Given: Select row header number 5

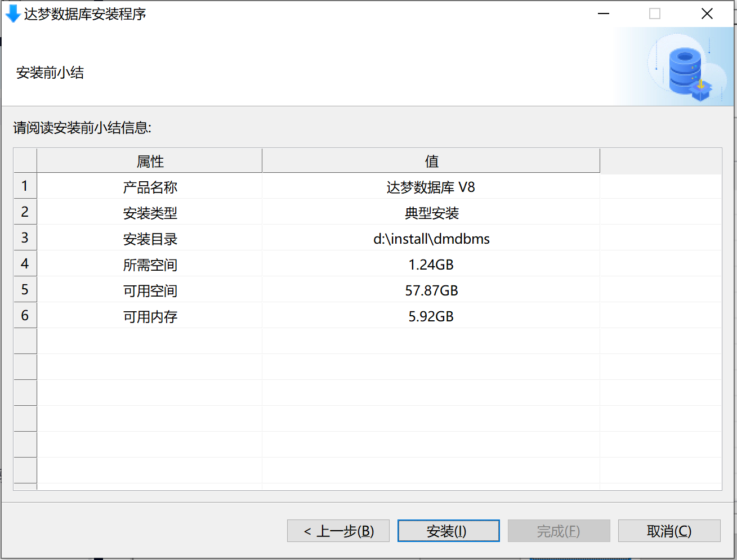Looking at the screenshot, I should pyautogui.click(x=25, y=289).
